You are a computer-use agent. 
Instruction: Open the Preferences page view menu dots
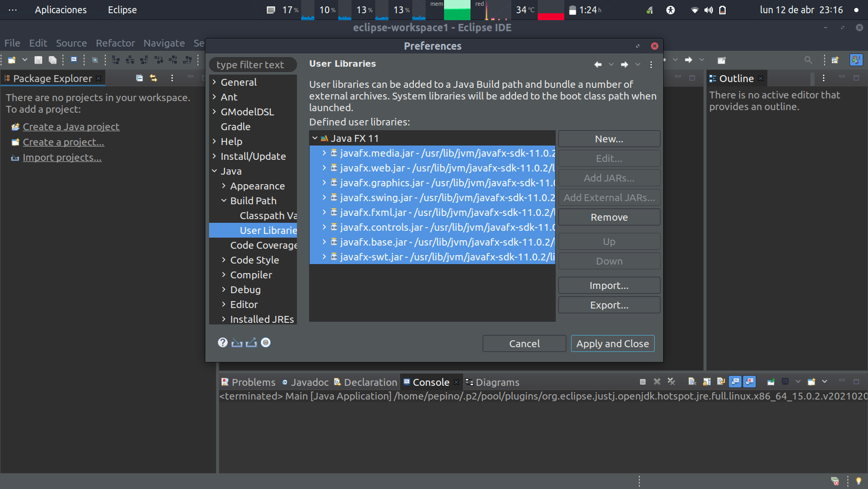coord(651,64)
